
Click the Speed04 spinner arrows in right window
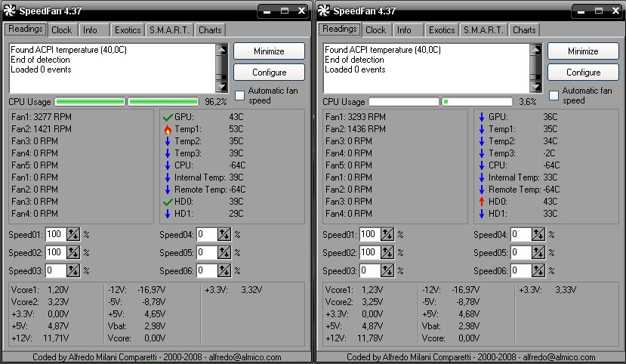[538, 234]
